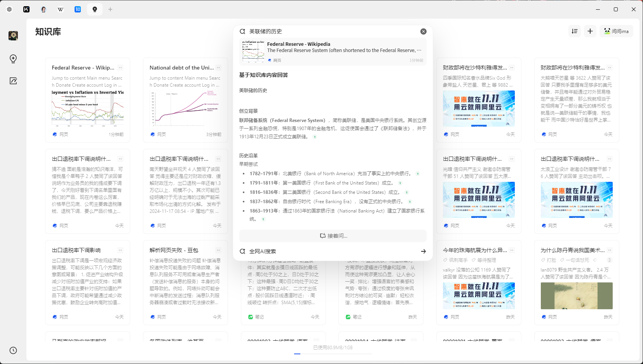Select the 等待整理 tag
Viewport: 643px width, 364px height.
coord(484,260)
